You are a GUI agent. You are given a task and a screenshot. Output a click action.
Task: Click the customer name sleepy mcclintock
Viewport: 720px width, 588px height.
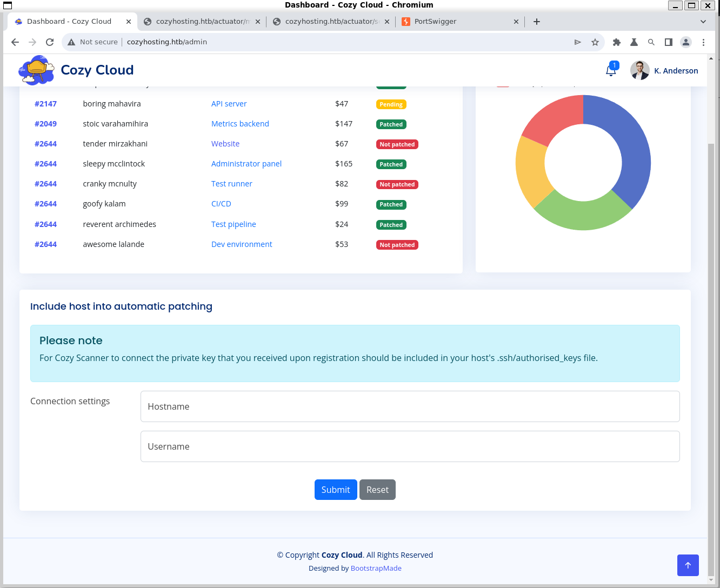[114, 164]
